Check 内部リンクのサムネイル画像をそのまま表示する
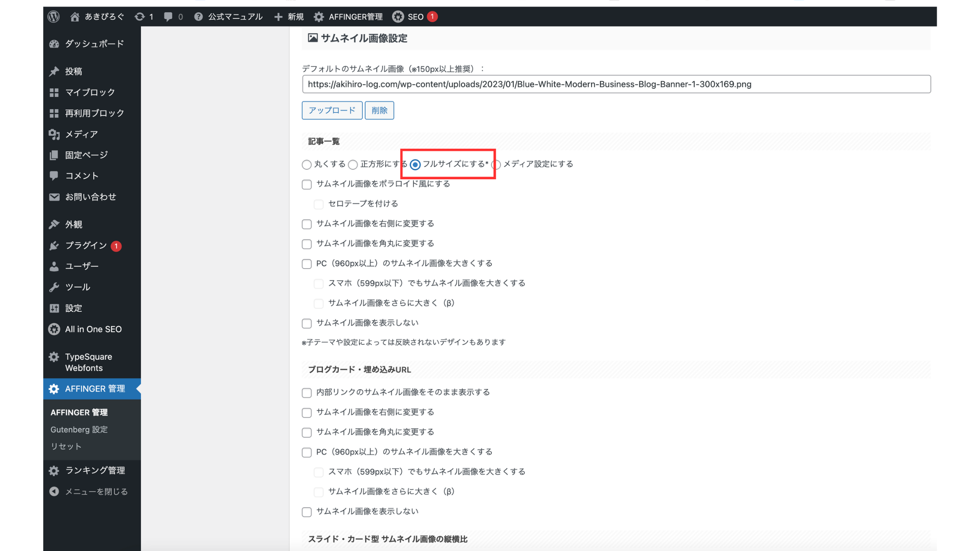980x551 pixels. pos(307,393)
